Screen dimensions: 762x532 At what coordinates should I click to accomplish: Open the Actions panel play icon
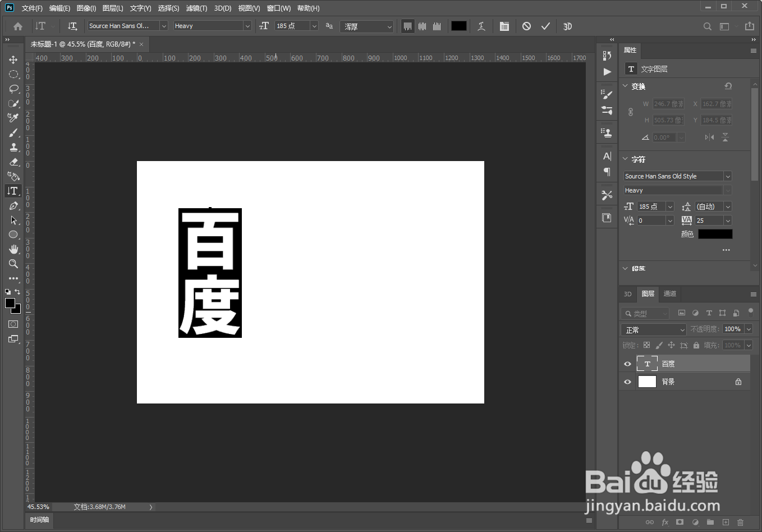(x=607, y=72)
